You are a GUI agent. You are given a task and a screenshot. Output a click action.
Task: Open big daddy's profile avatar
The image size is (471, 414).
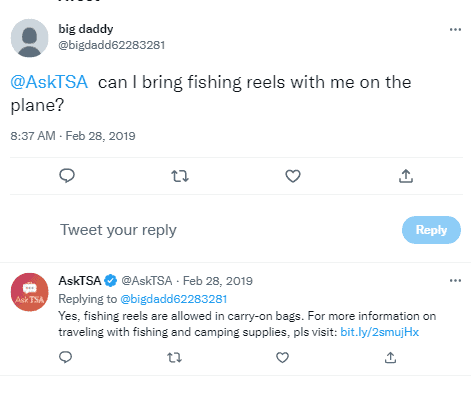coord(29,38)
